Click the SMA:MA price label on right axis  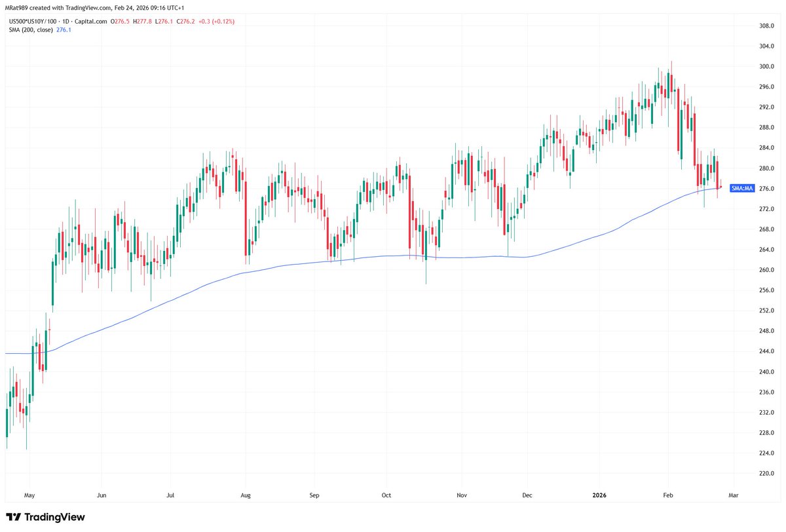(741, 188)
